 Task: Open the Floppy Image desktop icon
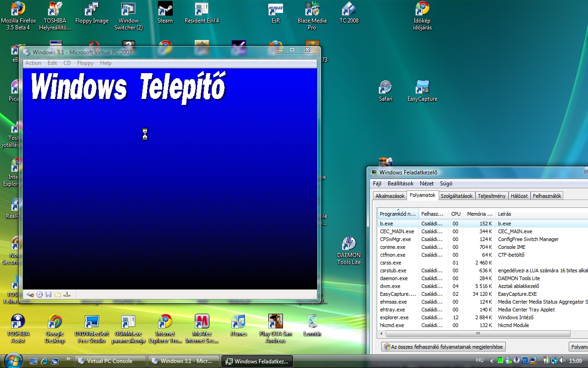[x=92, y=13]
